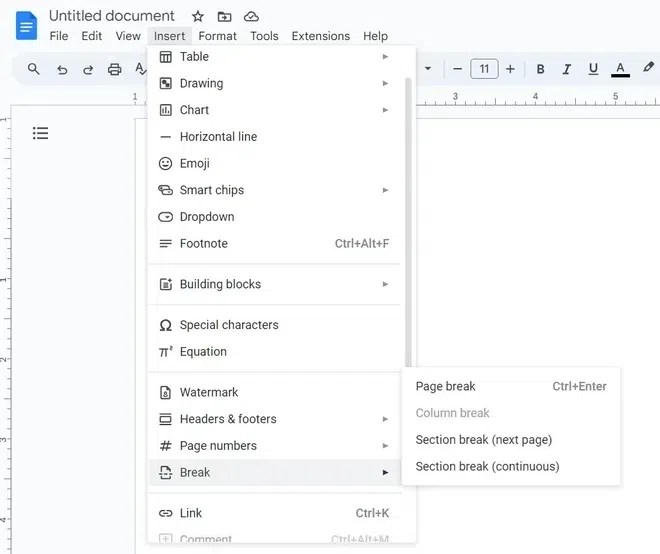Screen dimensions: 660x554
Task: Open Special characters dialog
Action: pyautogui.click(x=274, y=325)
